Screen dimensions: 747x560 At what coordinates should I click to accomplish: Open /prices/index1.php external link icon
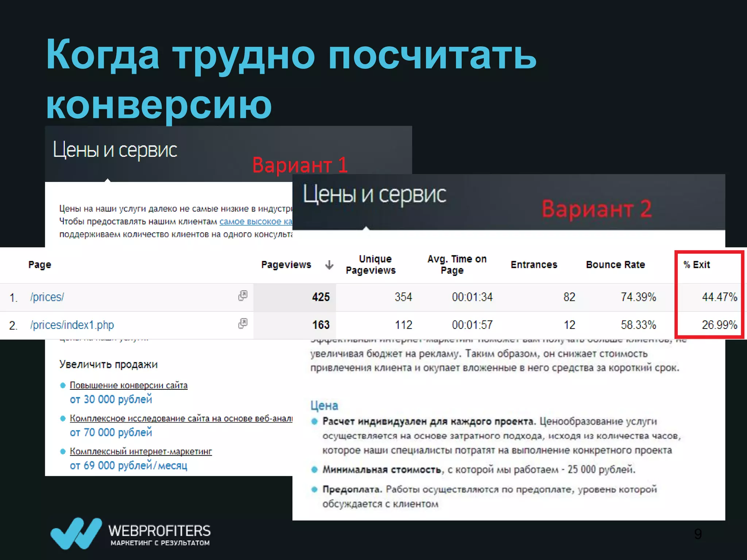[x=243, y=323]
